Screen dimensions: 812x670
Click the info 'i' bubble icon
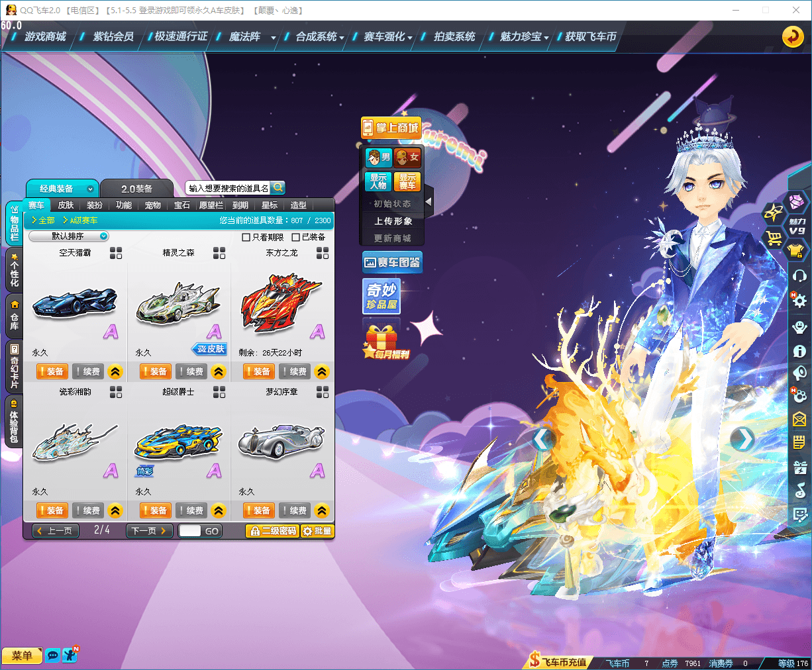(x=799, y=352)
